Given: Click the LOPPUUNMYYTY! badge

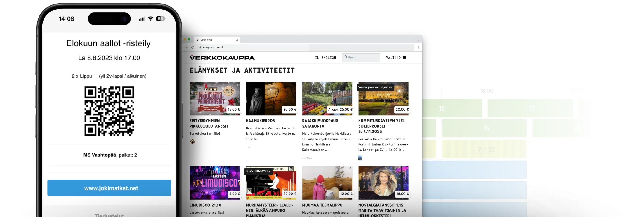Looking at the screenshot, I should pyautogui.click(x=258, y=171).
